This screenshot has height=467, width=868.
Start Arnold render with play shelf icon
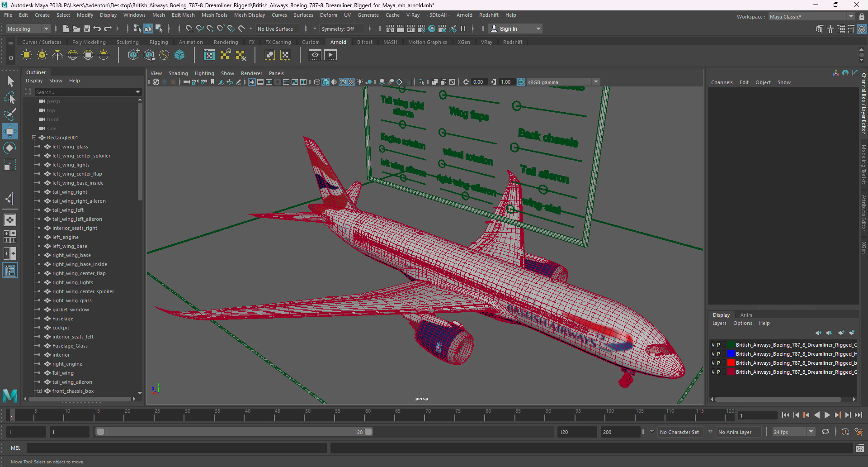click(330, 55)
